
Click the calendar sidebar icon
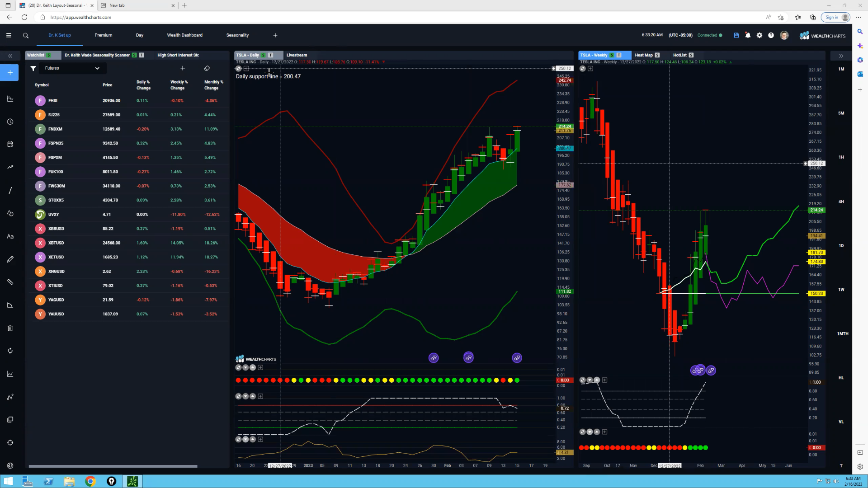[x=10, y=144]
